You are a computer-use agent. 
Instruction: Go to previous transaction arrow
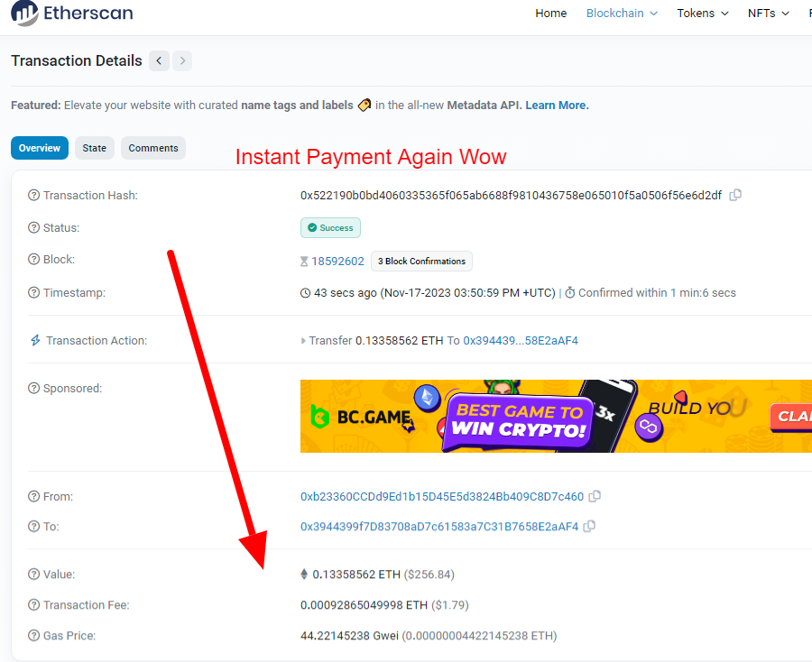click(159, 61)
